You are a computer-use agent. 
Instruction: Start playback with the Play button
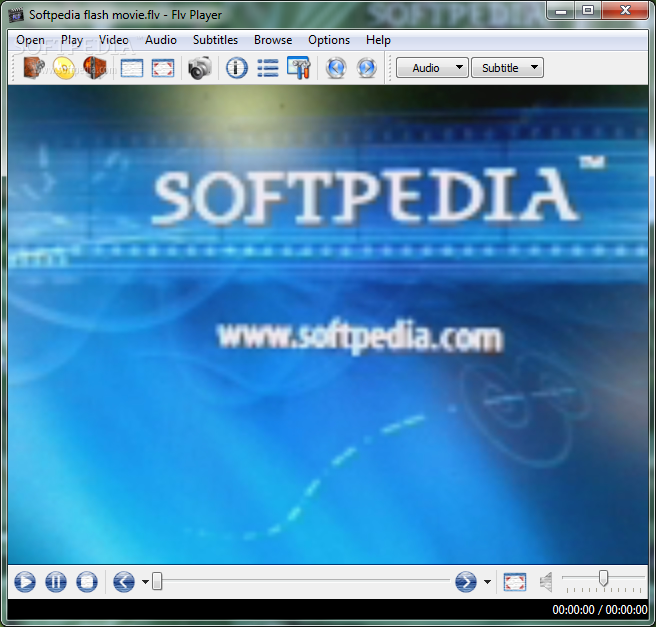[25, 581]
